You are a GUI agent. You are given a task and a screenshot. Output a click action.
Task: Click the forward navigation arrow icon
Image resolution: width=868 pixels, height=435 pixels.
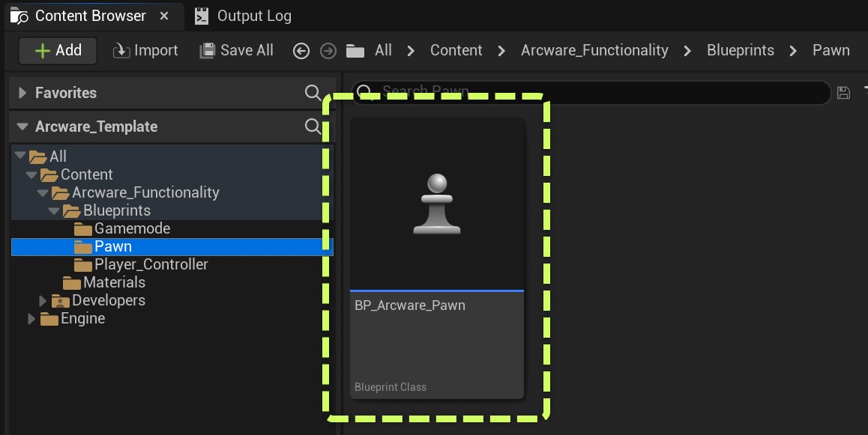click(x=328, y=51)
